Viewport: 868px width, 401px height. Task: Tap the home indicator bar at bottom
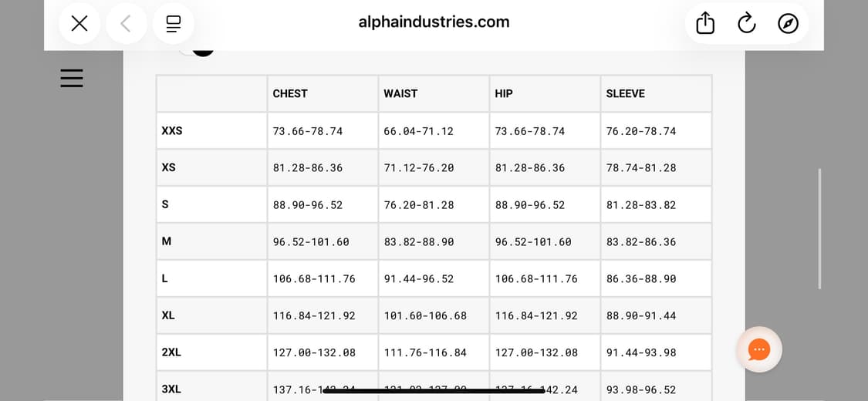(x=434, y=391)
